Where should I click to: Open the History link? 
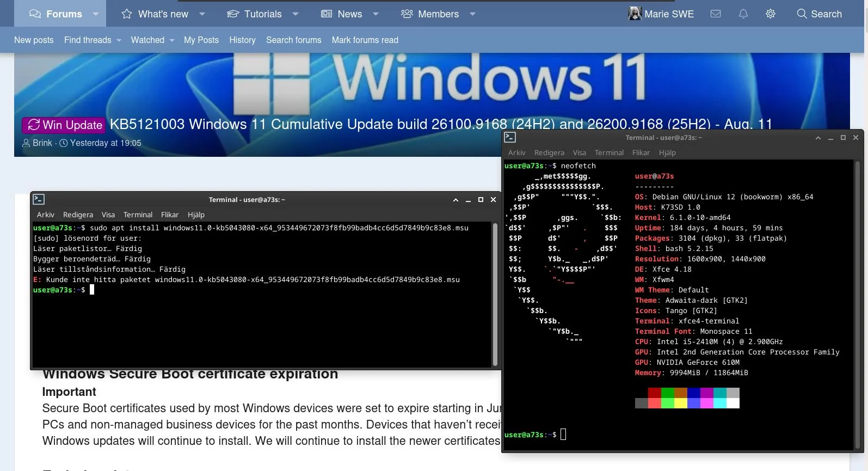pos(242,40)
